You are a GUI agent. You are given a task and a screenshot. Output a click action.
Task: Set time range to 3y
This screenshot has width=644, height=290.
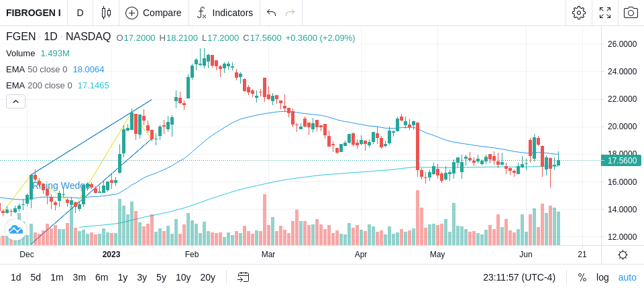click(x=142, y=277)
